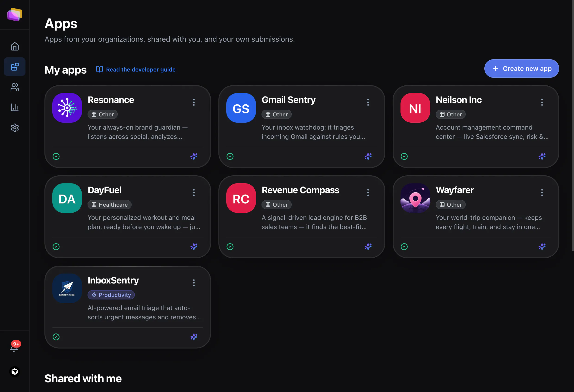Click the sparkle icon on InboxSentry card
Viewport: 574px width, 392px height.
point(194,337)
